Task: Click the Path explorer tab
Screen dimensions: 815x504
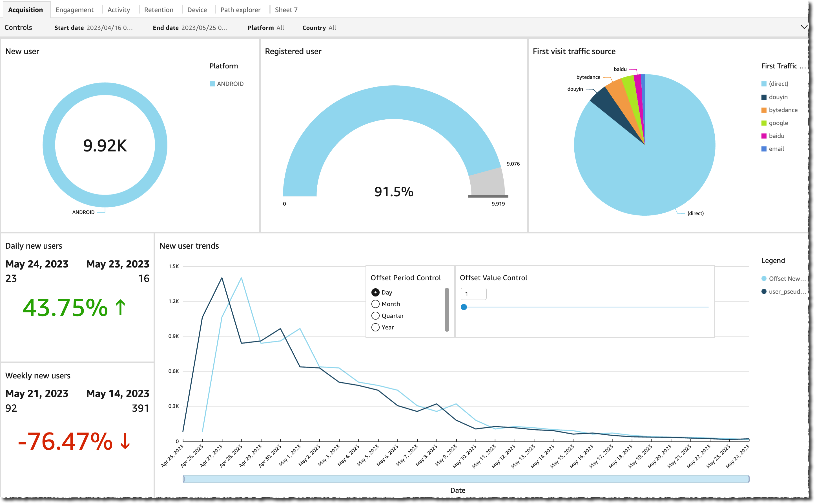Action: click(240, 10)
